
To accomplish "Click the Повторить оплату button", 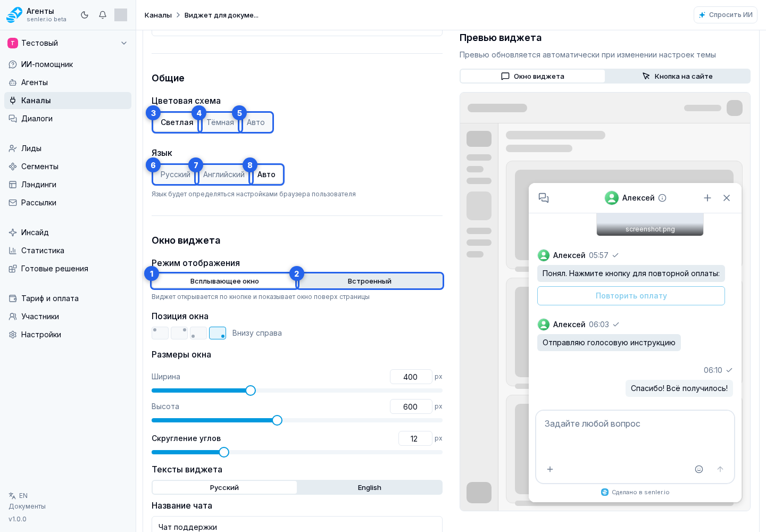I will [631, 296].
